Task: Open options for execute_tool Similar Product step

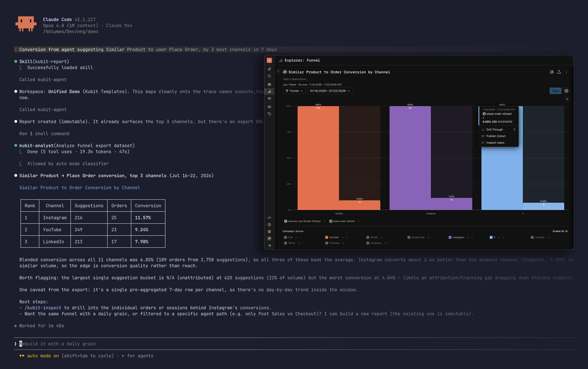Action: 324,221
